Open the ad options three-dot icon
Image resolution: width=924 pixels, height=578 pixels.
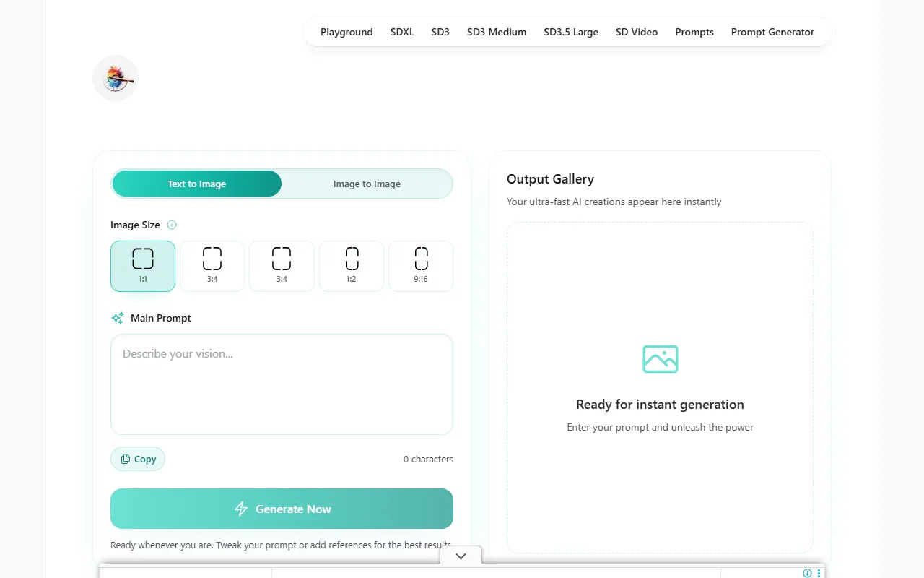point(819,573)
